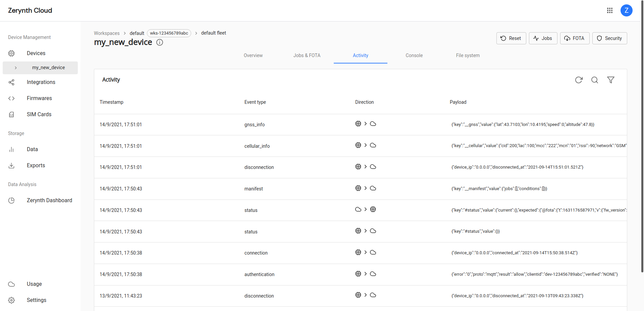Go to Devices in sidebar
Viewport: 644px width, 311px height.
point(36,53)
